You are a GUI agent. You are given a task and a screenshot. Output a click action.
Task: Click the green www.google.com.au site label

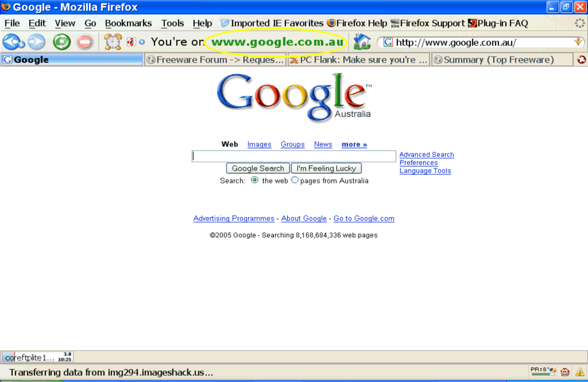tap(277, 42)
